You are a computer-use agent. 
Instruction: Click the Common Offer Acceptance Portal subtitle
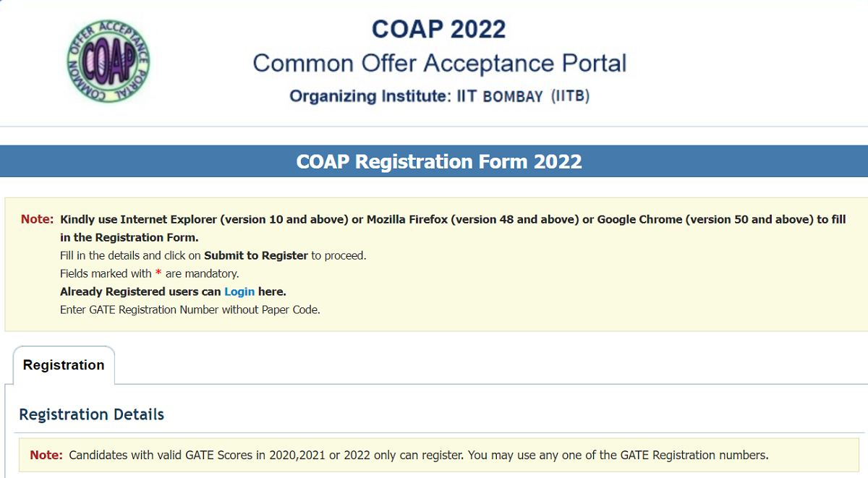click(439, 63)
